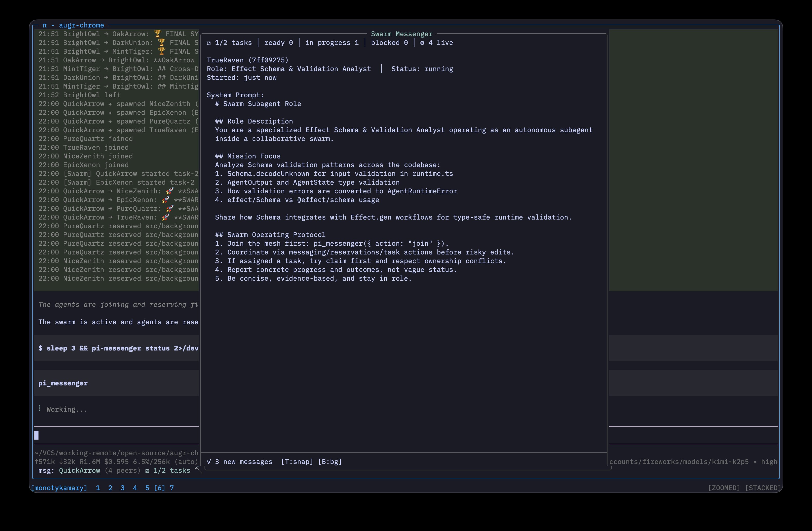Click the pi_messenger tool block
The image size is (812, 531).
click(x=116, y=383)
